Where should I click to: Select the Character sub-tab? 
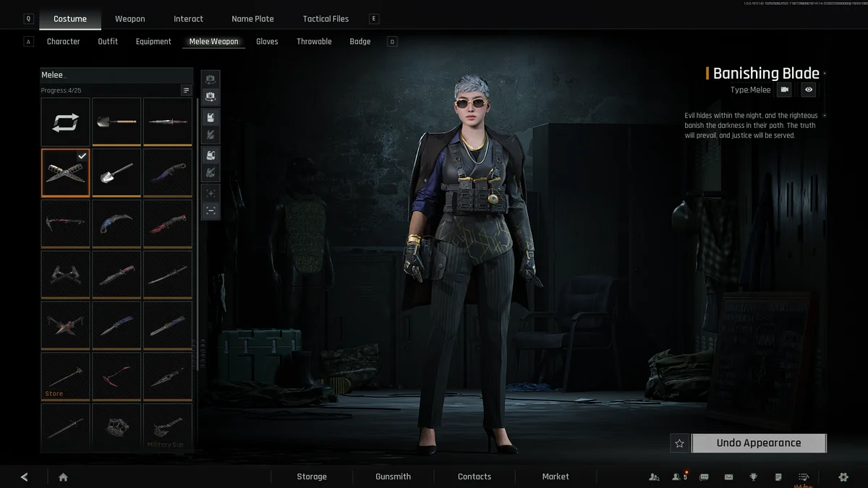[x=64, y=41]
